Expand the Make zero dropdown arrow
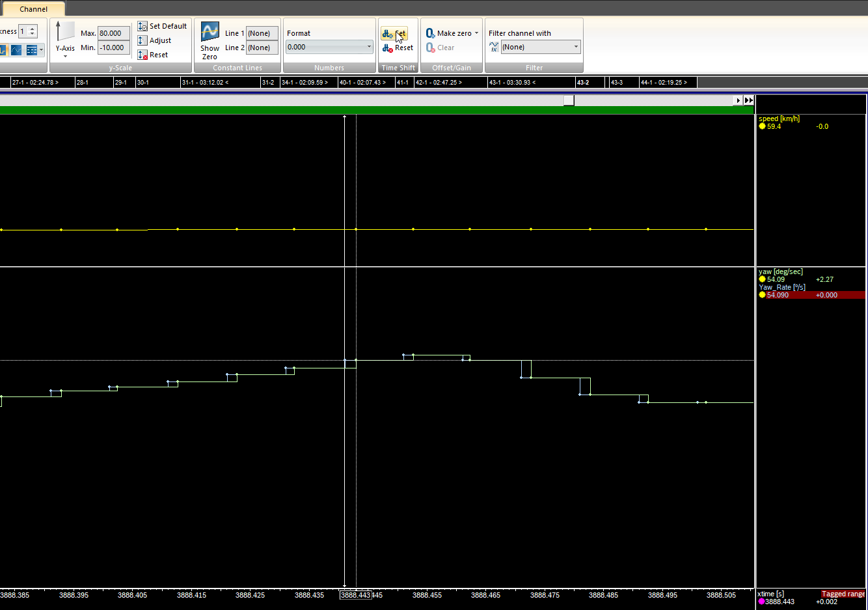This screenshot has width=868, height=610. [x=476, y=33]
